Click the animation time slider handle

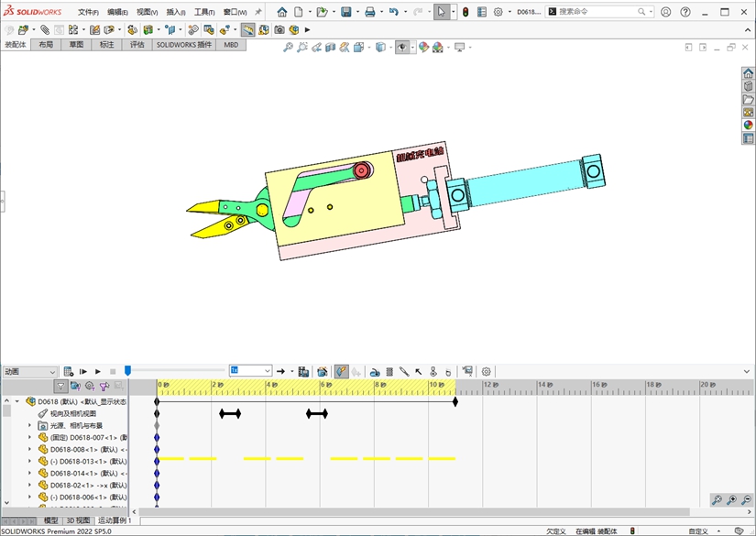pos(127,370)
